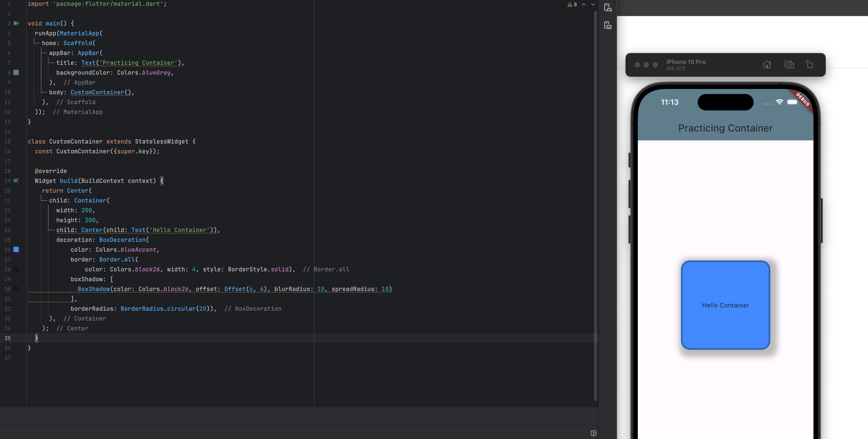The width and height of the screenshot is (868, 439).
Task: Click black26 swatch on the BoxShadow line
Action: point(16,289)
